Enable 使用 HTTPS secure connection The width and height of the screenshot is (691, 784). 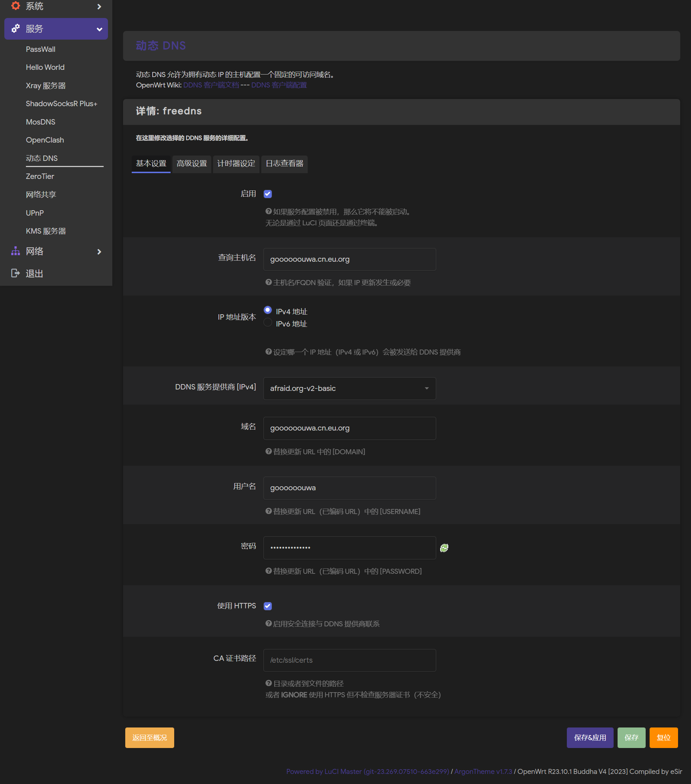point(268,606)
